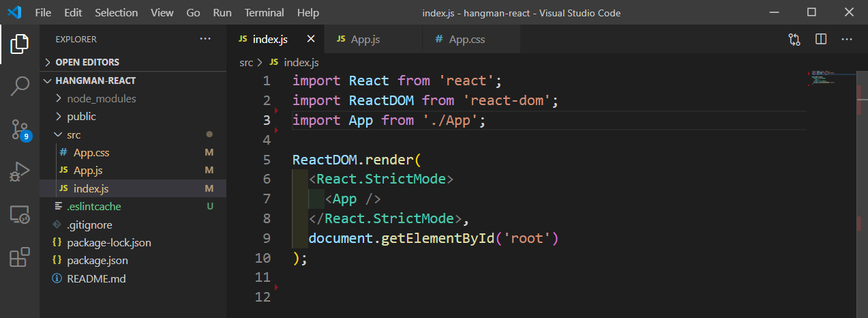This screenshot has width=868, height=318.
Task: Click hash icon beside App.css in tree
Action: coord(63,152)
